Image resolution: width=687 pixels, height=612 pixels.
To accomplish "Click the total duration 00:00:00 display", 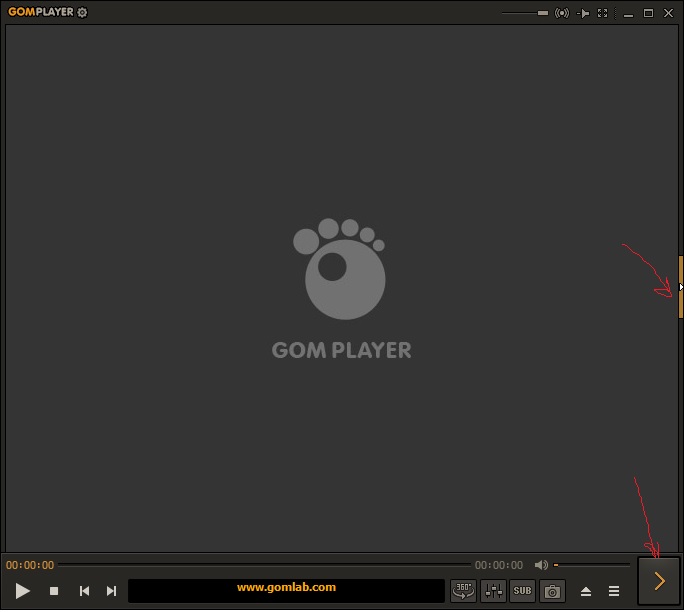I will [x=500, y=567].
